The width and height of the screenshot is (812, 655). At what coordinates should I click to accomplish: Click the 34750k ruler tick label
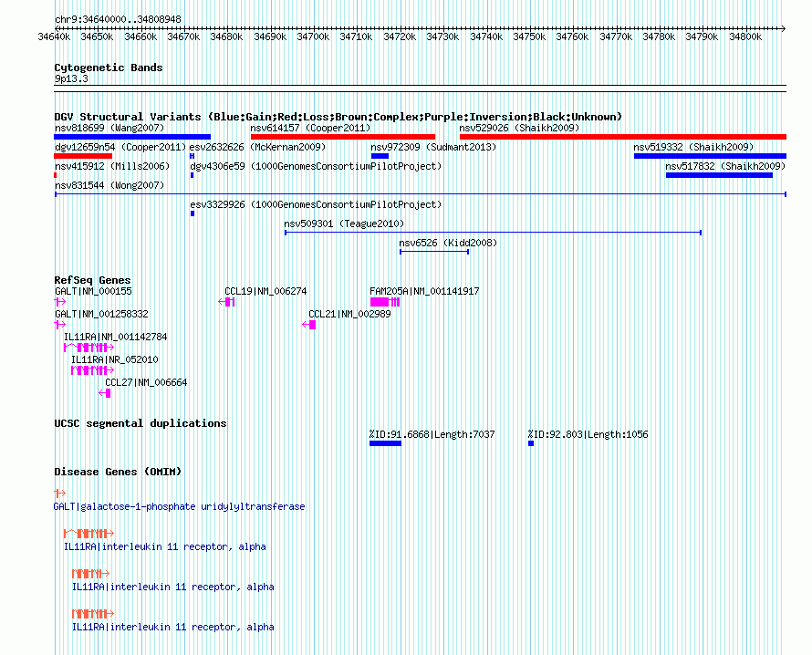(x=529, y=36)
